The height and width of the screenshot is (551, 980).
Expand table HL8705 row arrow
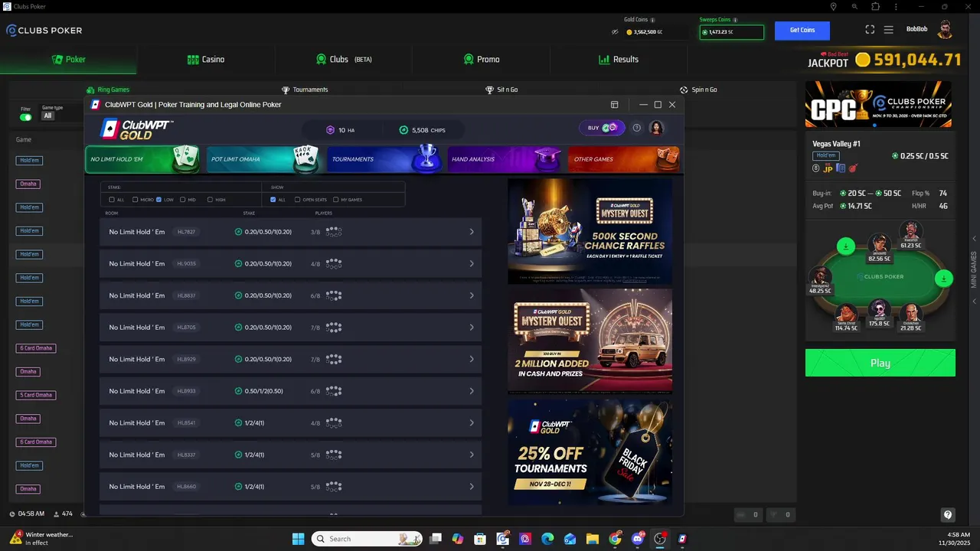tap(472, 328)
